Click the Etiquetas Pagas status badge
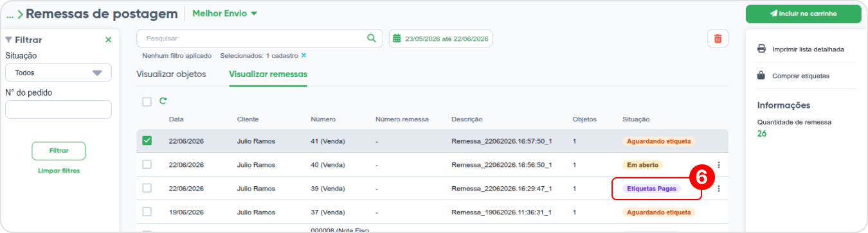The height and width of the screenshot is (233, 868). [x=651, y=189]
